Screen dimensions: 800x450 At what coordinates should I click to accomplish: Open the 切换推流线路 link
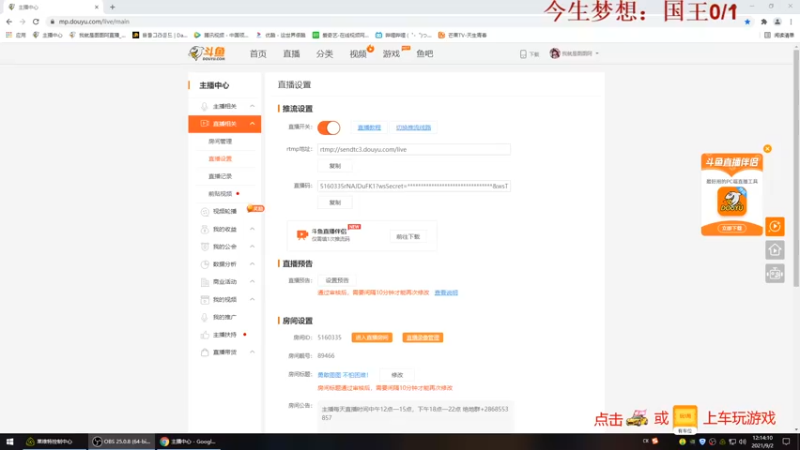pos(413,128)
